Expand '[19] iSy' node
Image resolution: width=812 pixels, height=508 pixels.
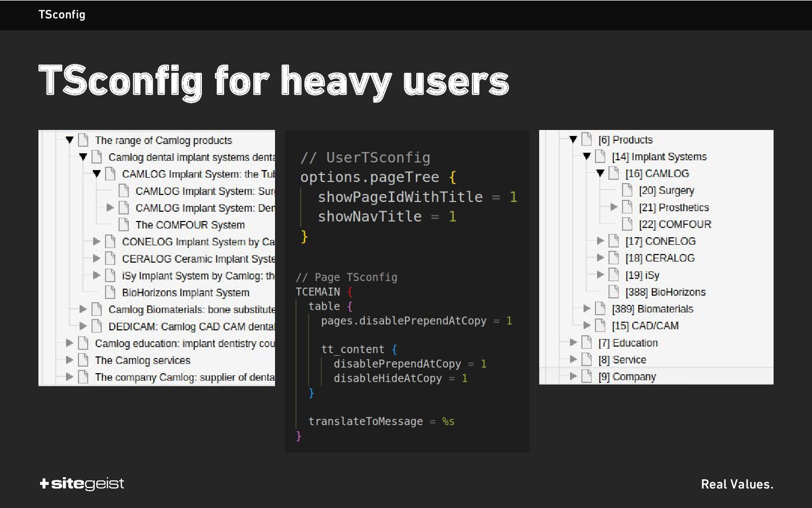(x=600, y=275)
